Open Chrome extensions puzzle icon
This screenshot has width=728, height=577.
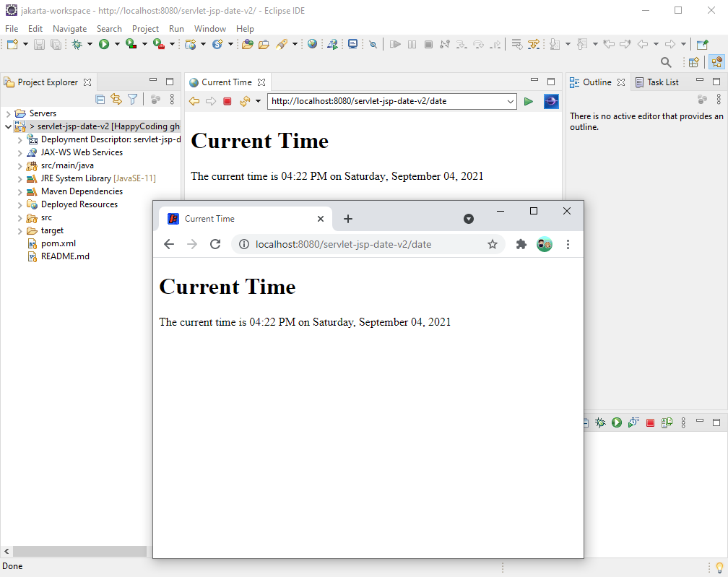pyautogui.click(x=521, y=244)
